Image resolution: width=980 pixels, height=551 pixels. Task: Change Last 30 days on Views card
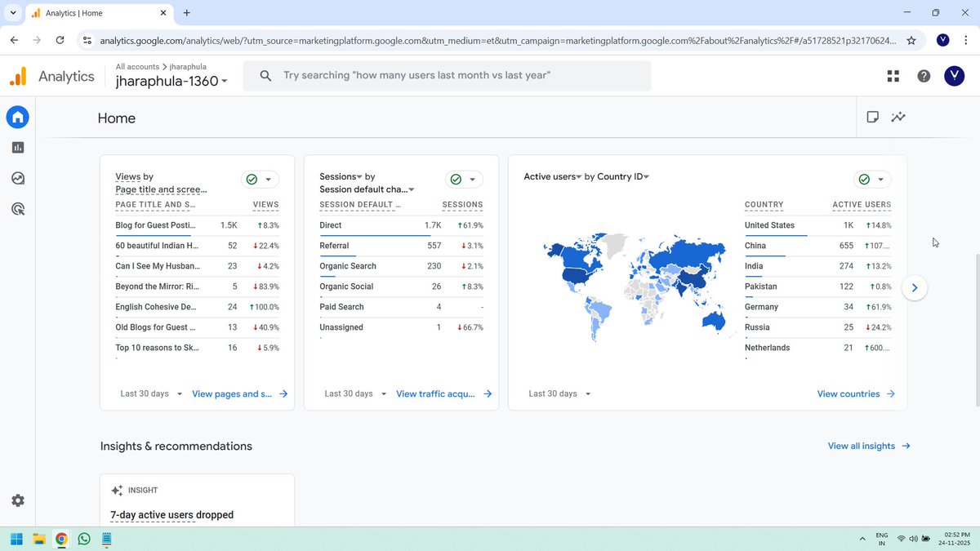click(151, 393)
